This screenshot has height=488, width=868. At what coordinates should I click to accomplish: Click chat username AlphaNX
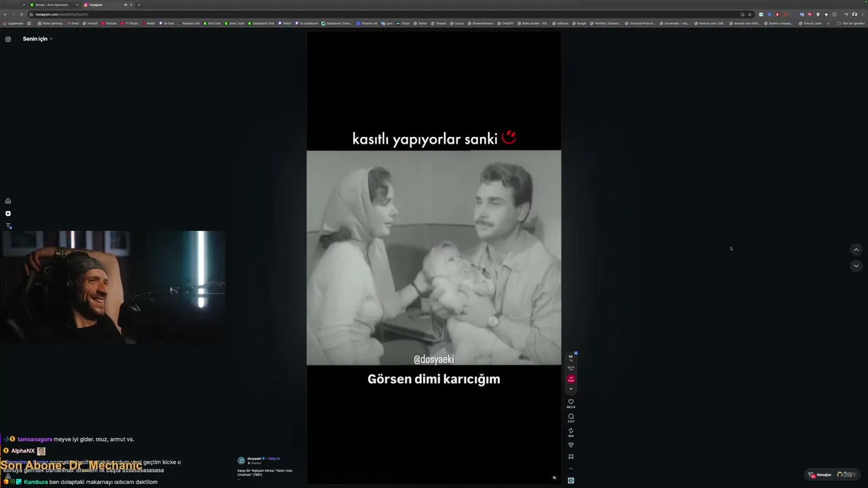pyautogui.click(x=23, y=451)
